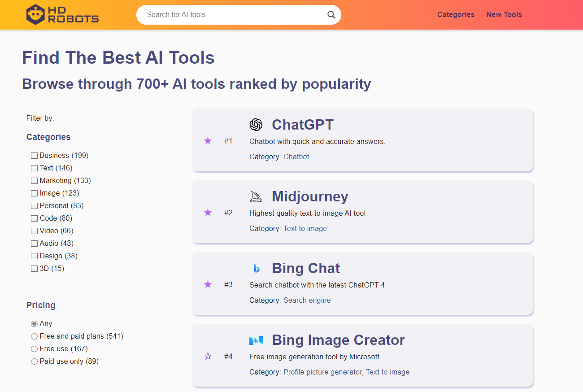This screenshot has height=392, width=583.
Task: Star the Bing Image Creator tool
Action: (208, 356)
